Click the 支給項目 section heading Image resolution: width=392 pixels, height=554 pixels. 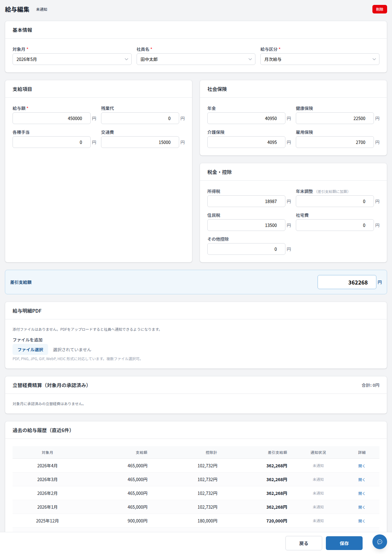[x=22, y=89]
